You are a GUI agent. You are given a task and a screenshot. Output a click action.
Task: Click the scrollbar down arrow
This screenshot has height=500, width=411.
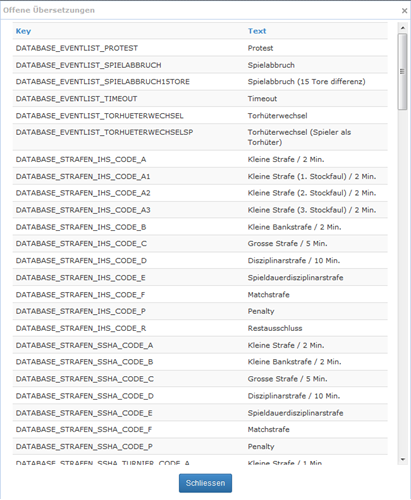[x=403, y=459]
